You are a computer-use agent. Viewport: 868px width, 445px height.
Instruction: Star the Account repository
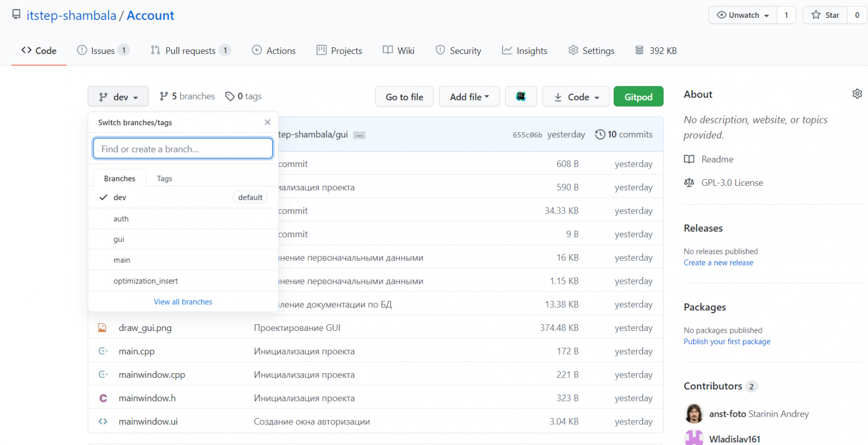[825, 15]
